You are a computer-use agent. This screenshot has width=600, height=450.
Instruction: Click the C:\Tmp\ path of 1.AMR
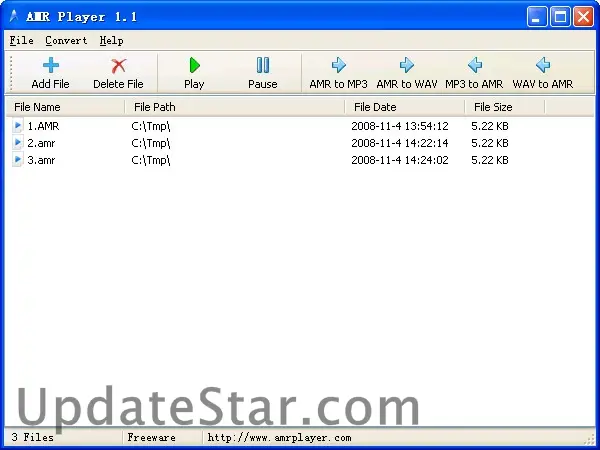(151, 126)
